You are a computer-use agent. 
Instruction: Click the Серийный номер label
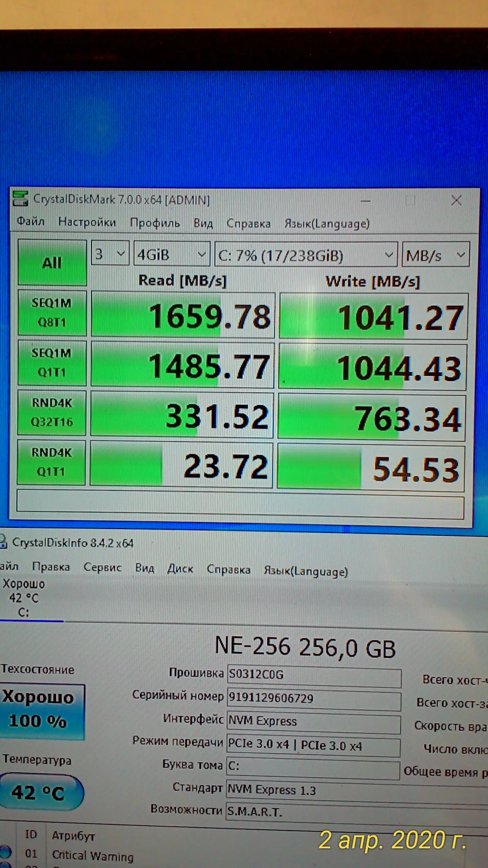coord(178,696)
